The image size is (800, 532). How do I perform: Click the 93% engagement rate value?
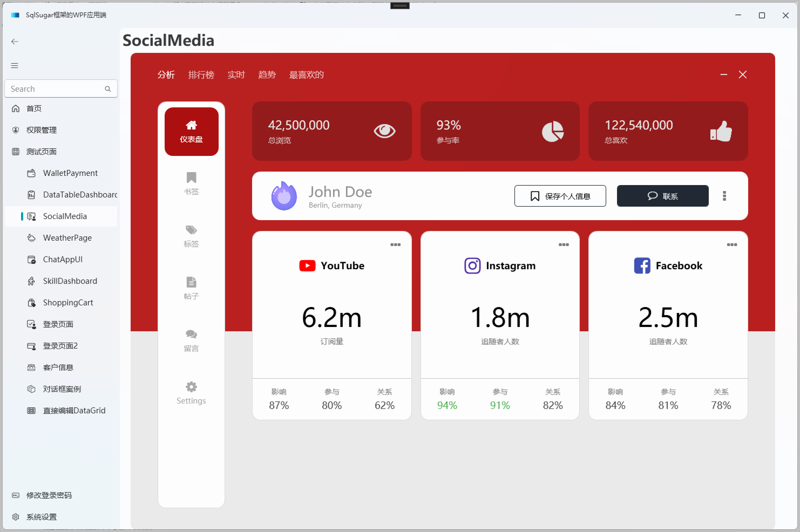pos(449,125)
